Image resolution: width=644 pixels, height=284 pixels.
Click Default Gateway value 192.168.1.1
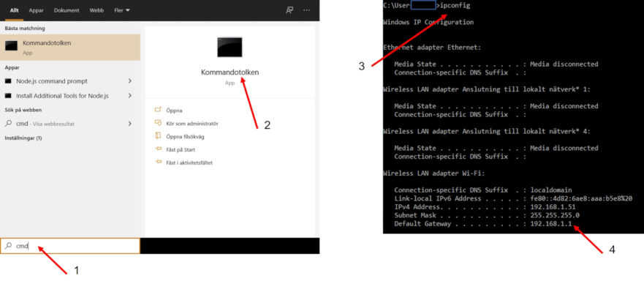click(x=550, y=224)
